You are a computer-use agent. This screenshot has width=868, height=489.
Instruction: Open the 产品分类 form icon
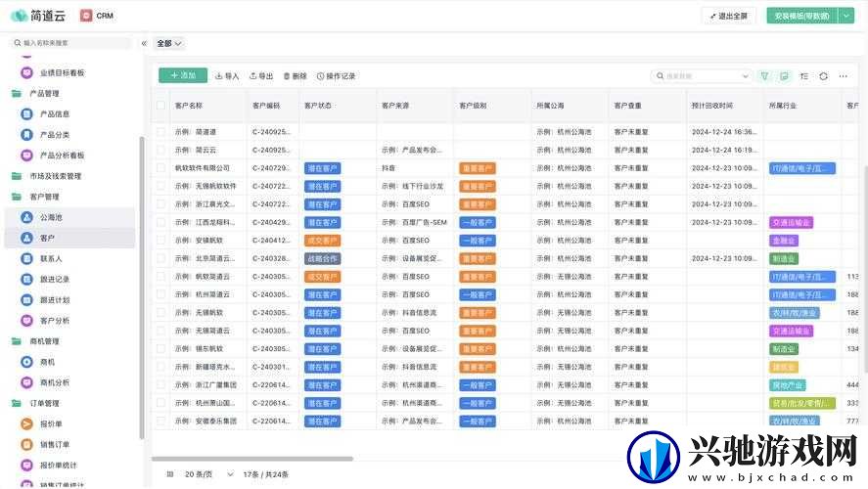point(26,134)
